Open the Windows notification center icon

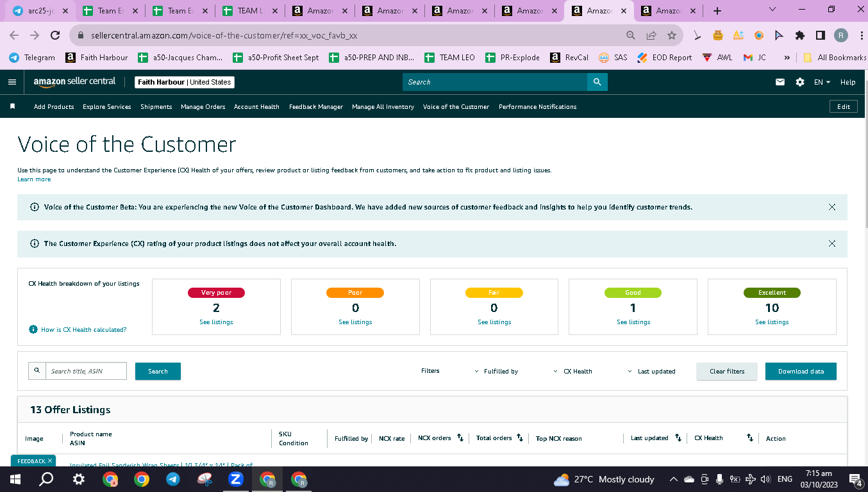(x=855, y=479)
